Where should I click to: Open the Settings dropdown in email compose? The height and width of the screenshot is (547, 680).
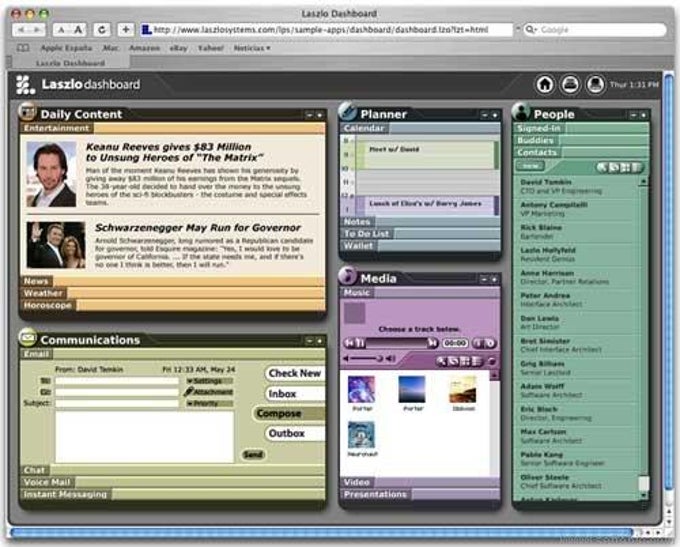coord(209,381)
